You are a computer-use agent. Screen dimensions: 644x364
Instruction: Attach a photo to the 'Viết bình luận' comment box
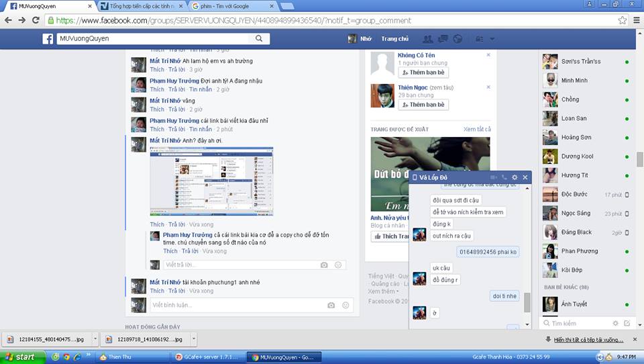point(331,305)
